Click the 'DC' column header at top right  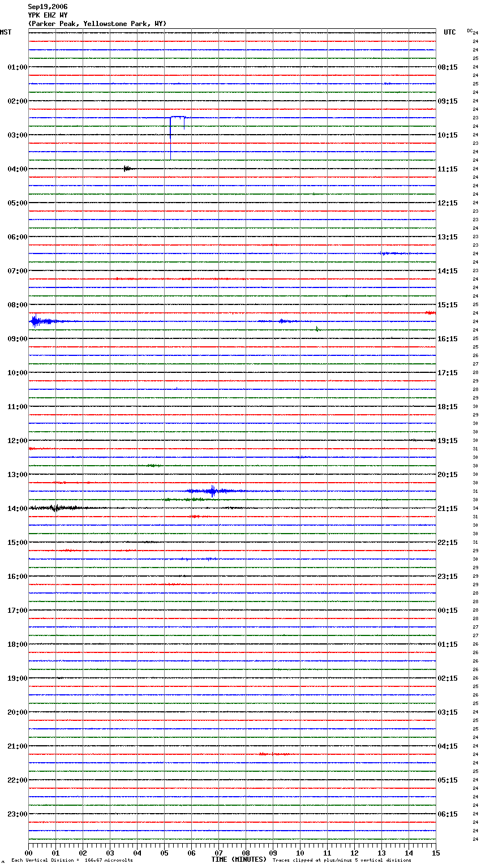click(470, 30)
